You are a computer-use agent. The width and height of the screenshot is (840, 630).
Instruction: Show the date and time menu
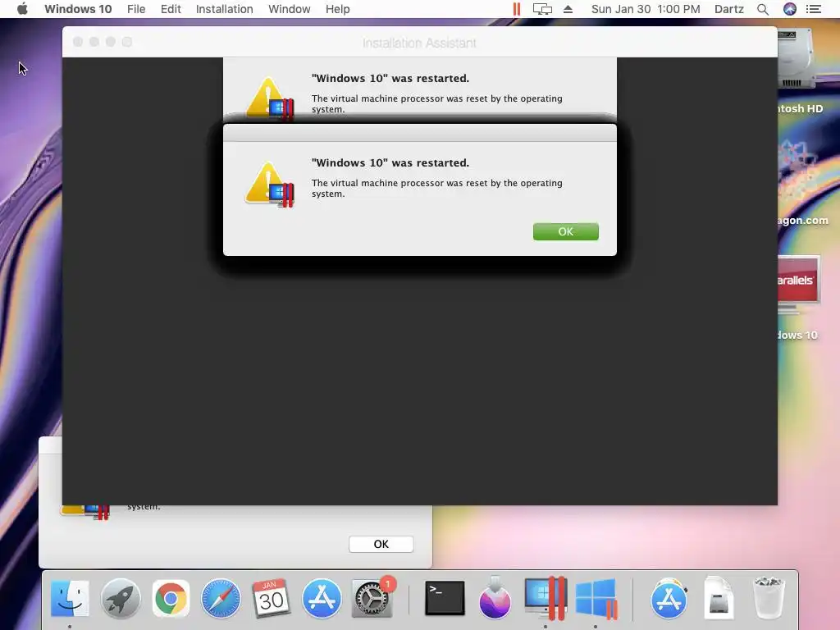click(646, 9)
